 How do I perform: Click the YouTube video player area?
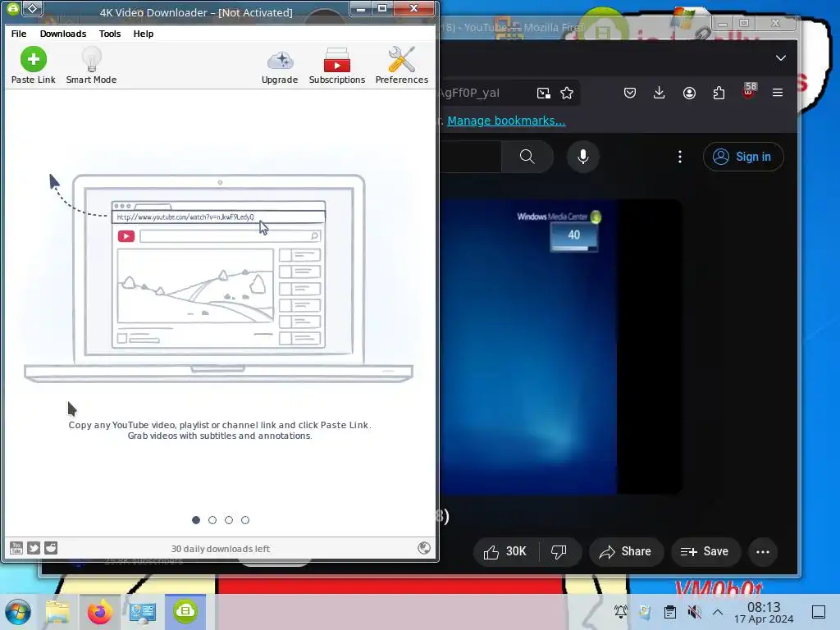(x=560, y=347)
